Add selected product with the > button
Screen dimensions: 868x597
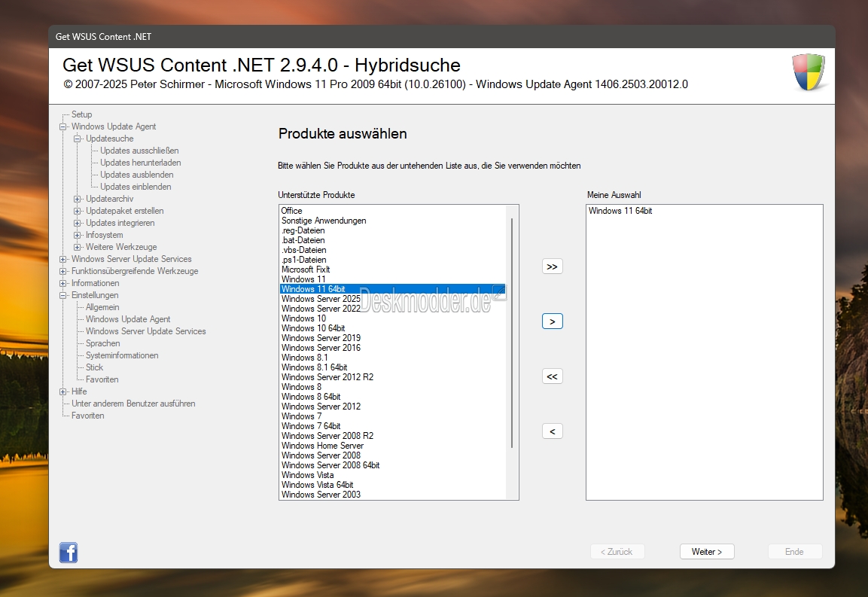click(552, 321)
